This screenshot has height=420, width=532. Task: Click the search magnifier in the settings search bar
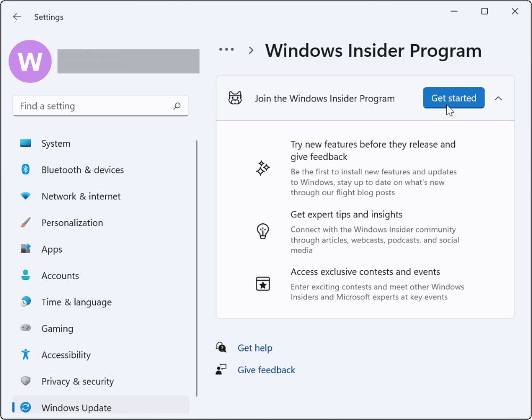point(177,106)
